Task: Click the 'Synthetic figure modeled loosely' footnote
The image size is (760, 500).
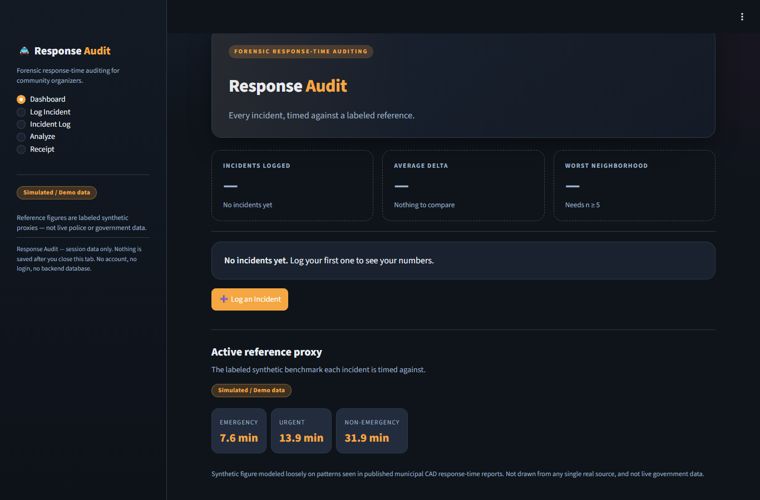Action: (x=458, y=474)
